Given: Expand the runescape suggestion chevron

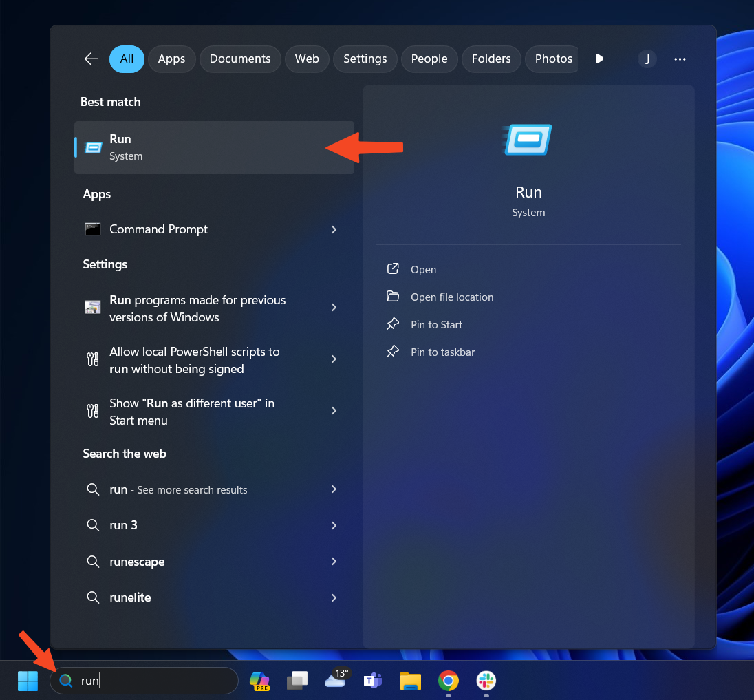Looking at the screenshot, I should [334, 562].
